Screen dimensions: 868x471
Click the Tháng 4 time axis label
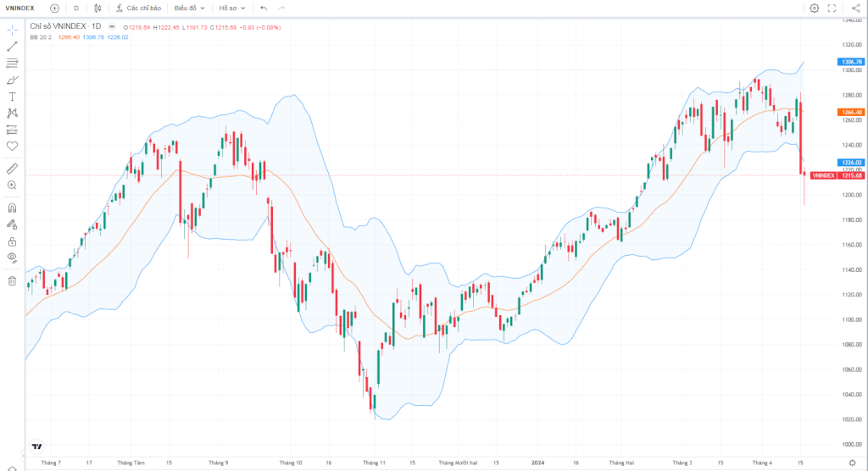point(762,463)
